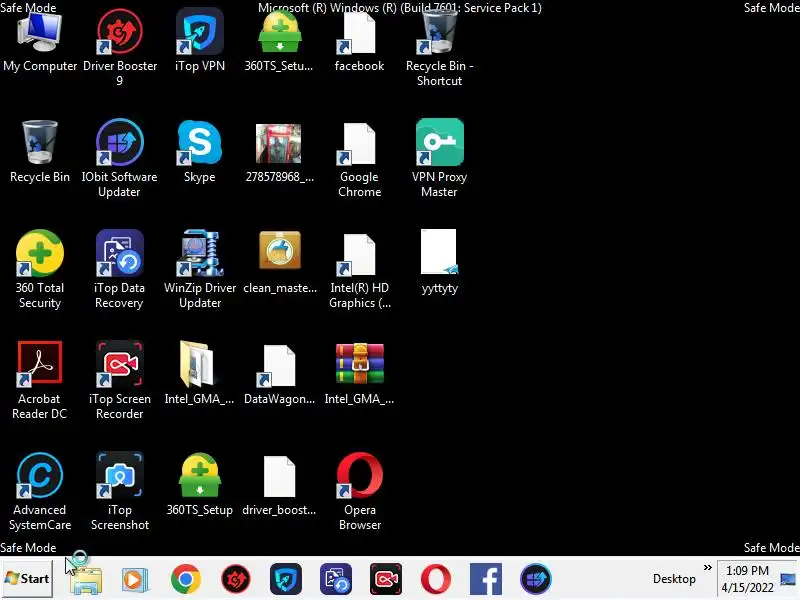Screen dimensions: 800x600
Task: Open iTop VPN from the taskbar
Action: pyautogui.click(x=285, y=579)
